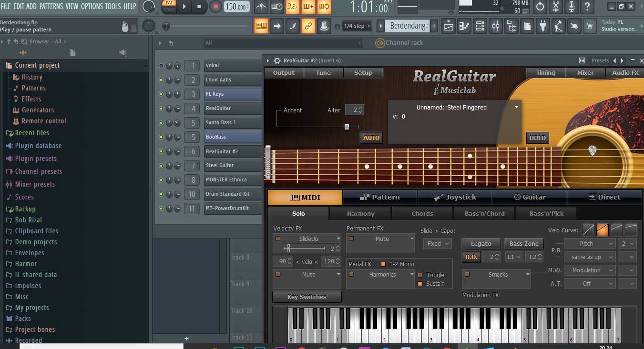Open the M.W. Modulation dropdown
Viewport: 644px width, 349px height.
tap(590, 270)
